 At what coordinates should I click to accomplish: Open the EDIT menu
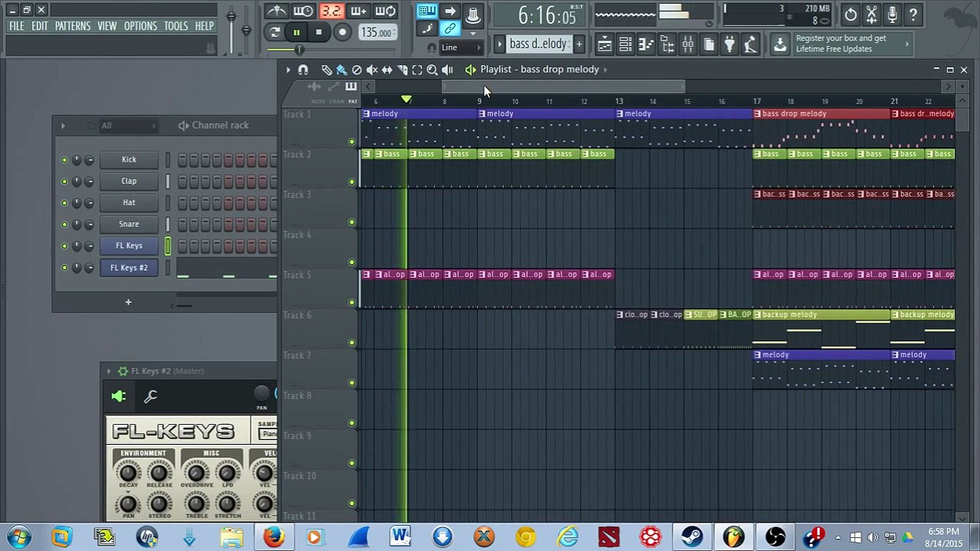[40, 26]
